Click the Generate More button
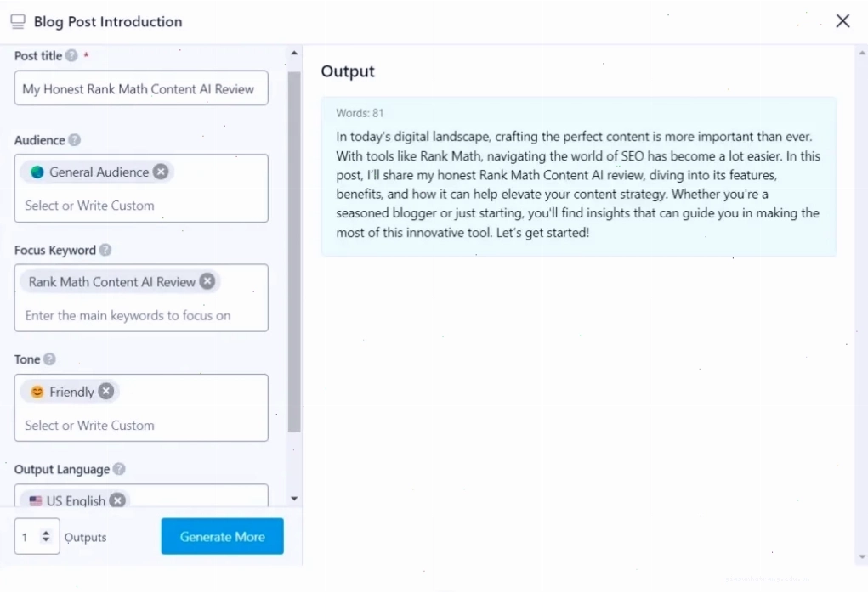868x593 pixels. [x=223, y=537]
